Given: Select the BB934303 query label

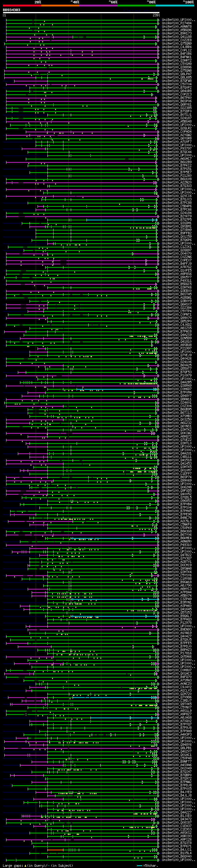Looking at the screenshot, I should (x=11, y=10).
